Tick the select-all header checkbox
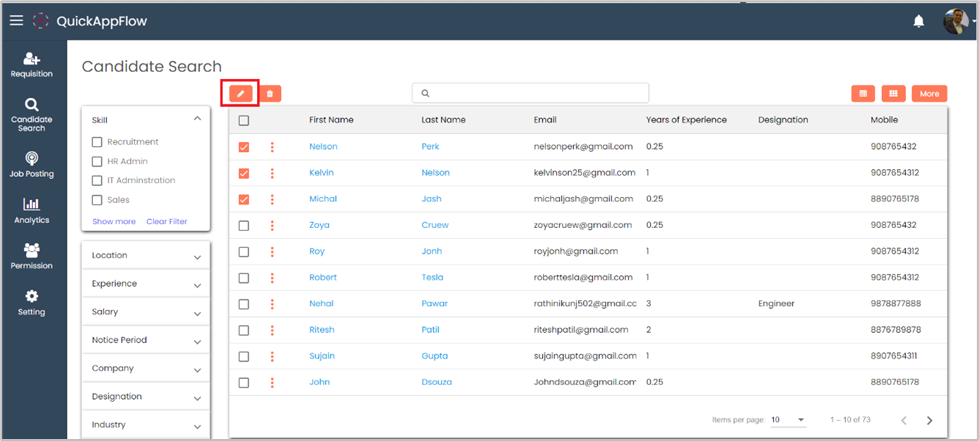Screen dimensions: 979x441 click(244, 120)
